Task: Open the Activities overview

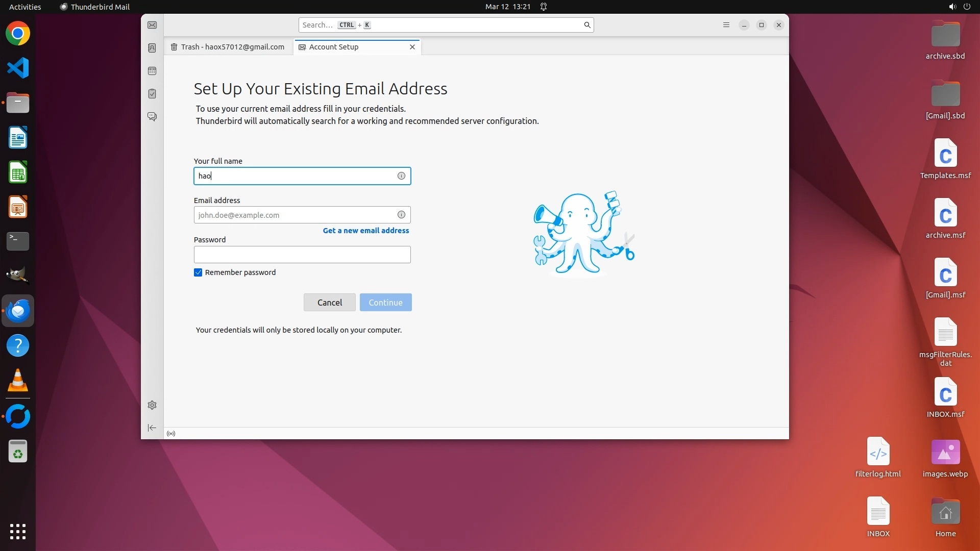Action: pos(25,7)
